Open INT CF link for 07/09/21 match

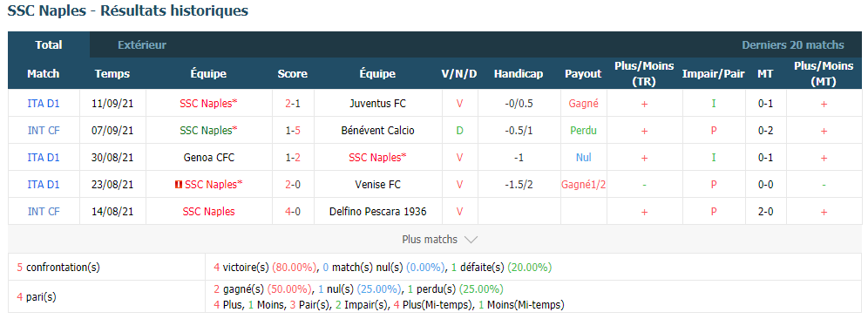44,131
